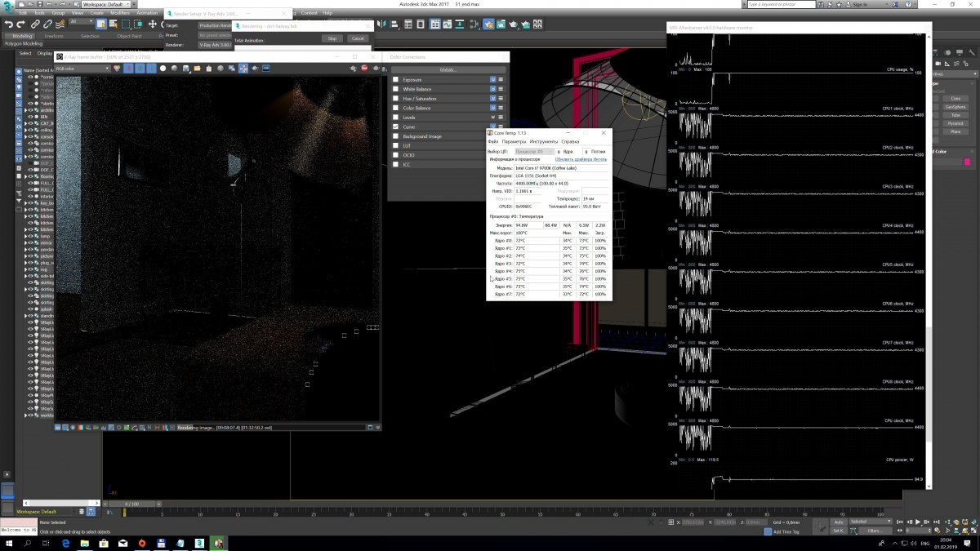Screen dimensions: 980x551
Task: Click the red channel button in V-Ray frame buffer
Action: point(127,69)
